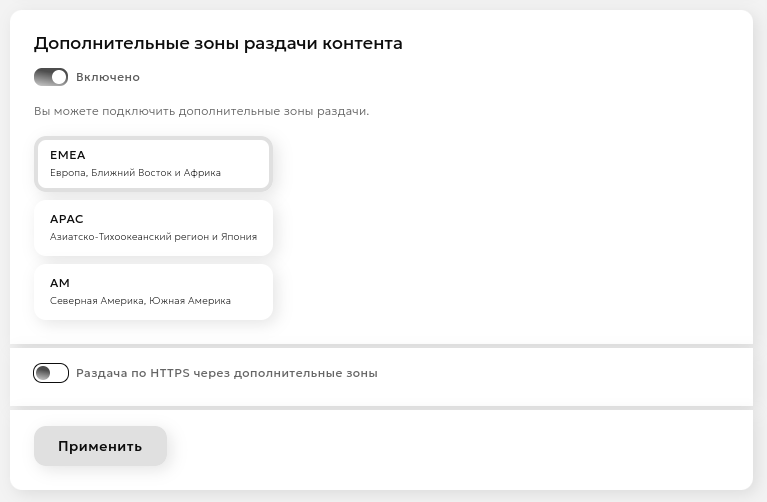Image resolution: width=767 pixels, height=502 pixels.
Task: Click the knob of the Включено switch
Action: pos(59,77)
